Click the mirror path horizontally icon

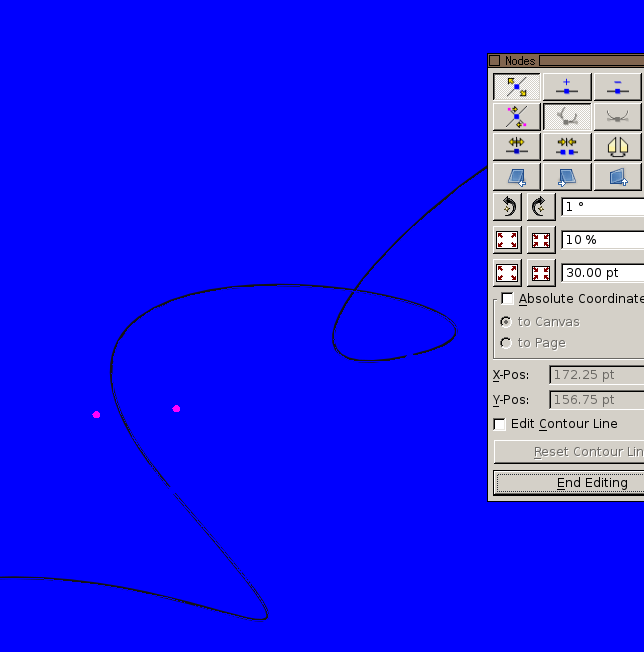pos(617,147)
